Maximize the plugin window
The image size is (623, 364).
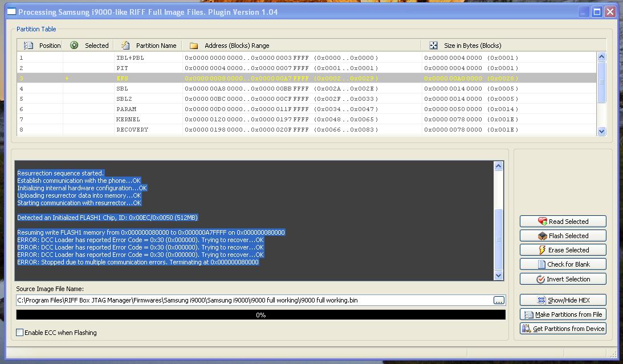click(x=597, y=12)
